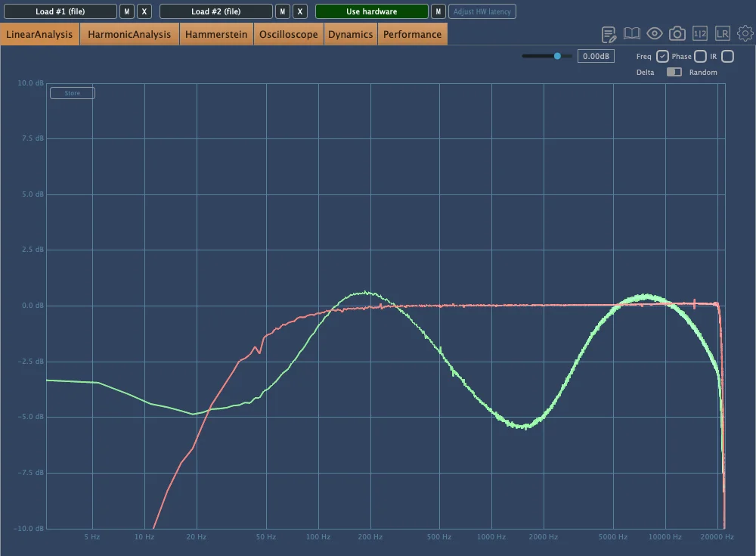Enable the Phase checkbox
Viewport: 756px width, 556px height.
(700, 57)
